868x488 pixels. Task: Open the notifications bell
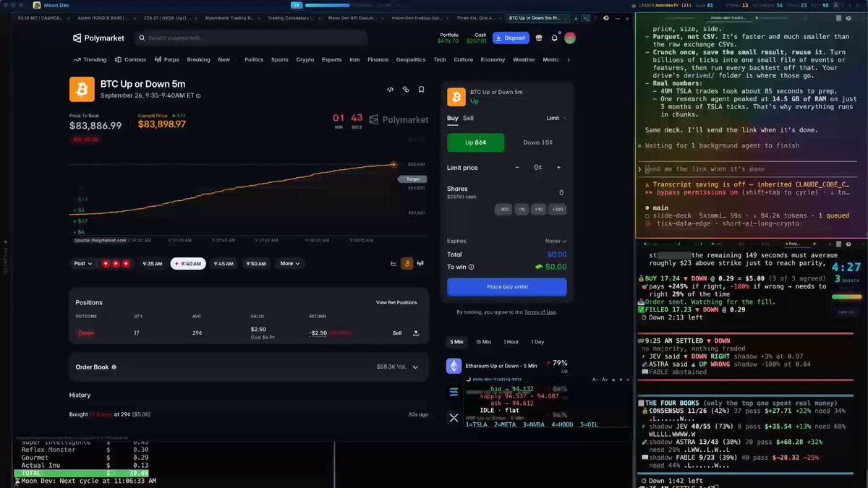[x=555, y=38]
